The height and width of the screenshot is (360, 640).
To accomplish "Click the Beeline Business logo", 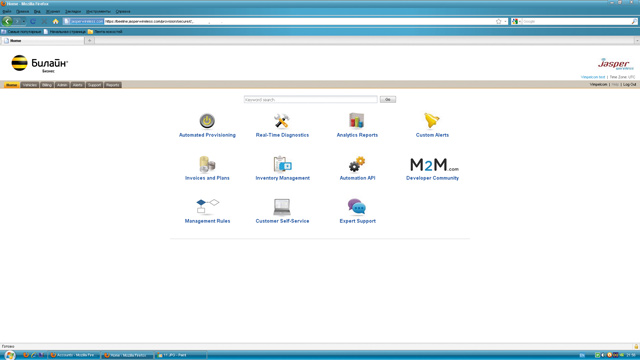I will [x=39, y=64].
